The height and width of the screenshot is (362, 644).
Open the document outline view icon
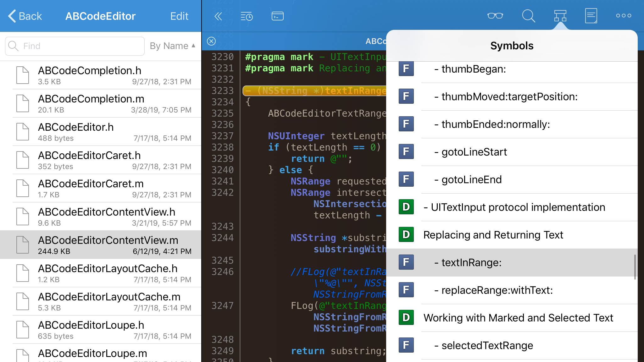(x=591, y=16)
